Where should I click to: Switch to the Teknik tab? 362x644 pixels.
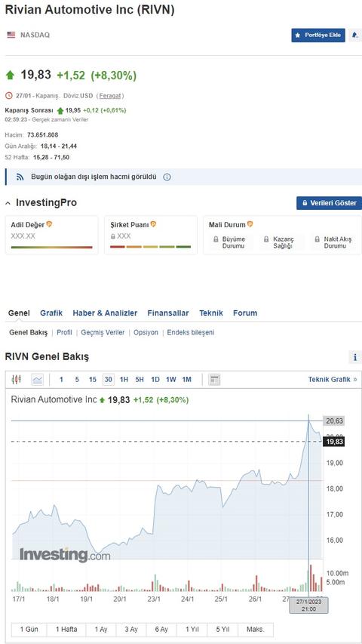click(211, 313)
